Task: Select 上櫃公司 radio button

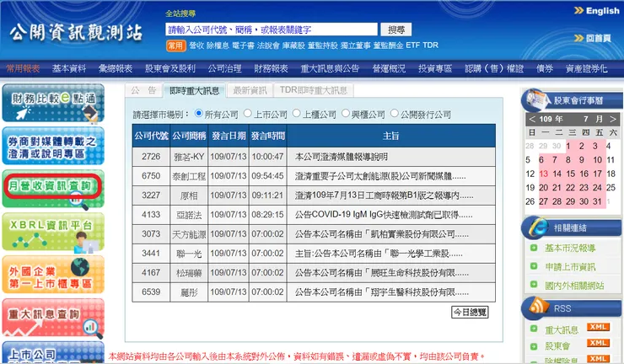Action: point(297,114)
